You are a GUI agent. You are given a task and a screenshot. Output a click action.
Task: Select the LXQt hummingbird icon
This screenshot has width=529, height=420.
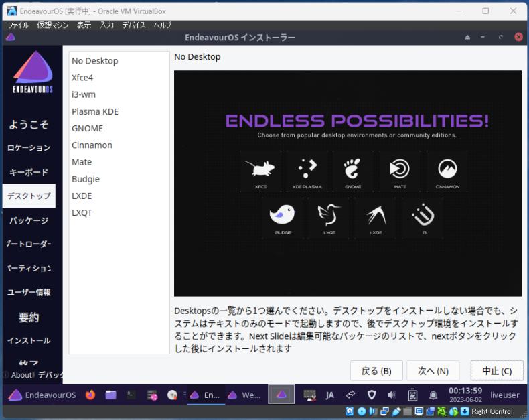pos(329,214)
